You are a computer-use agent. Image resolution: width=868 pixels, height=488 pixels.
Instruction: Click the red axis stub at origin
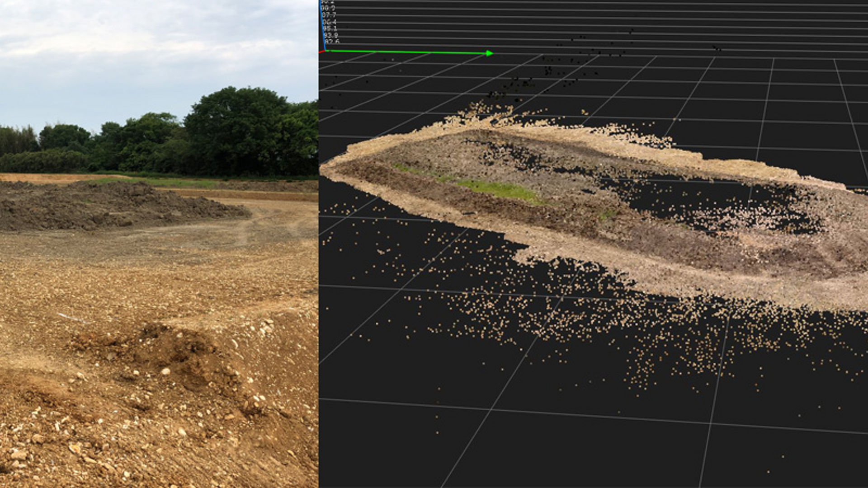(x=322, y=52)
